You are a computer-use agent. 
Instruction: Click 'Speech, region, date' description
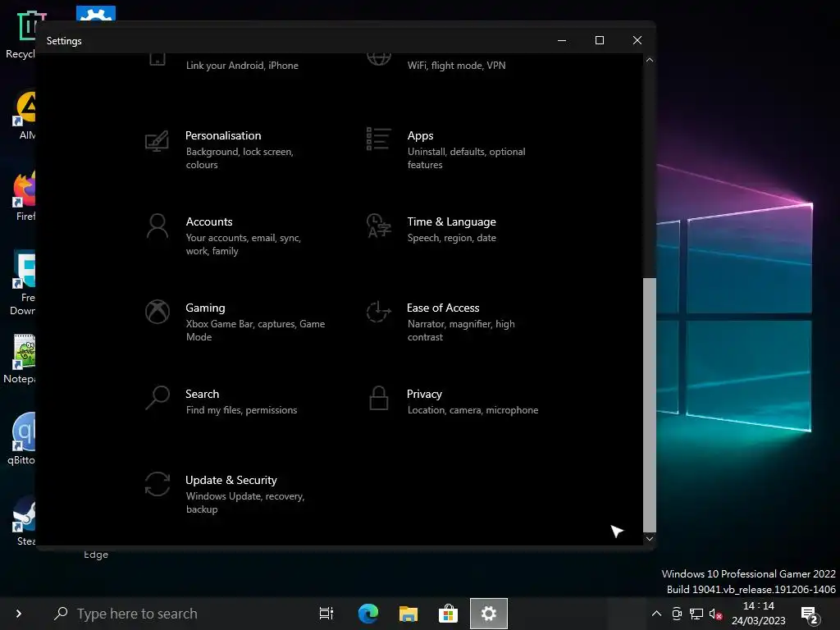pos(452,238)
